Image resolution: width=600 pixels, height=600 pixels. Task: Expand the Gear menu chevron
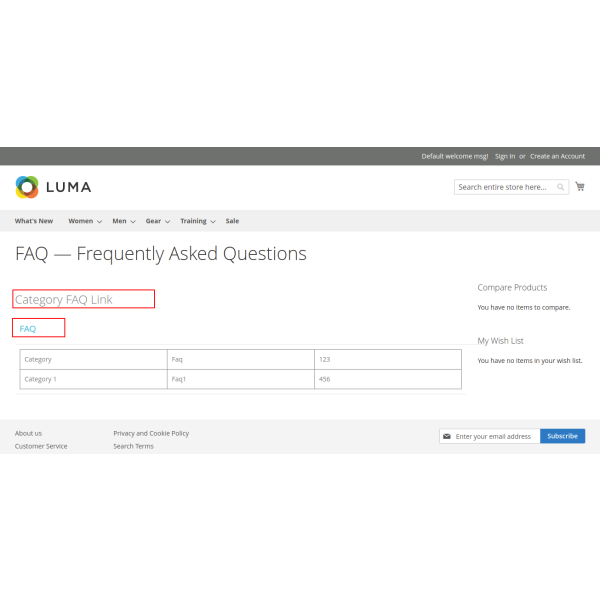tap(167, 222)
